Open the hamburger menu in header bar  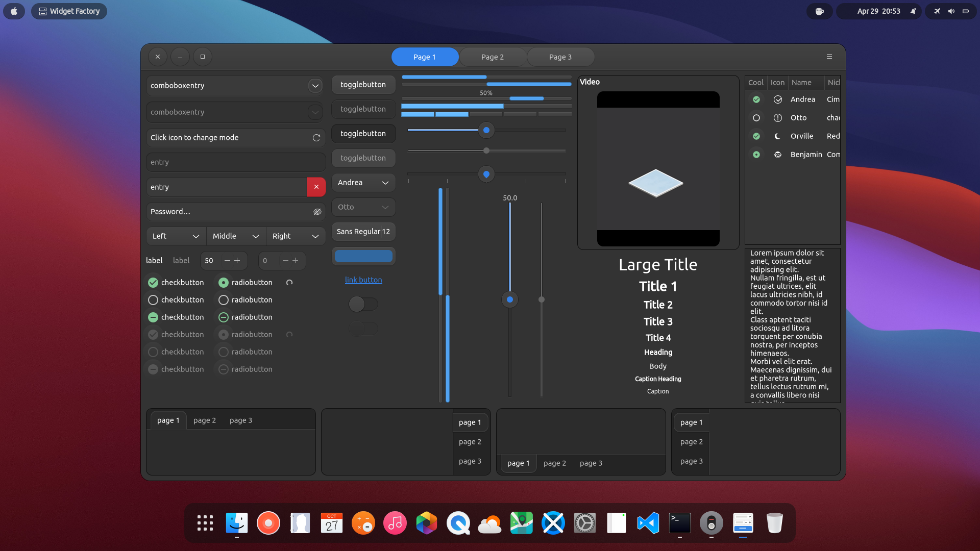coord(829,57)
